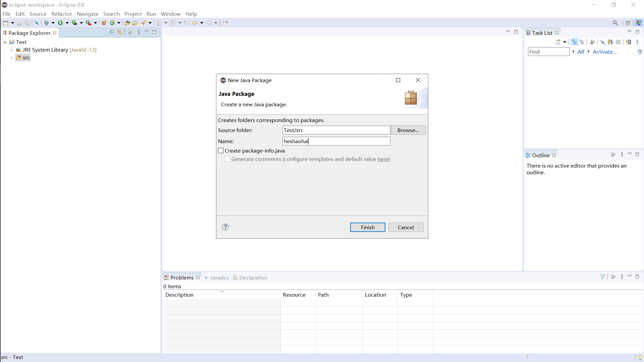Screen dimensions: 644x362
Task: Click the Browse... button for source folder
Action: (x=408, y=130)
